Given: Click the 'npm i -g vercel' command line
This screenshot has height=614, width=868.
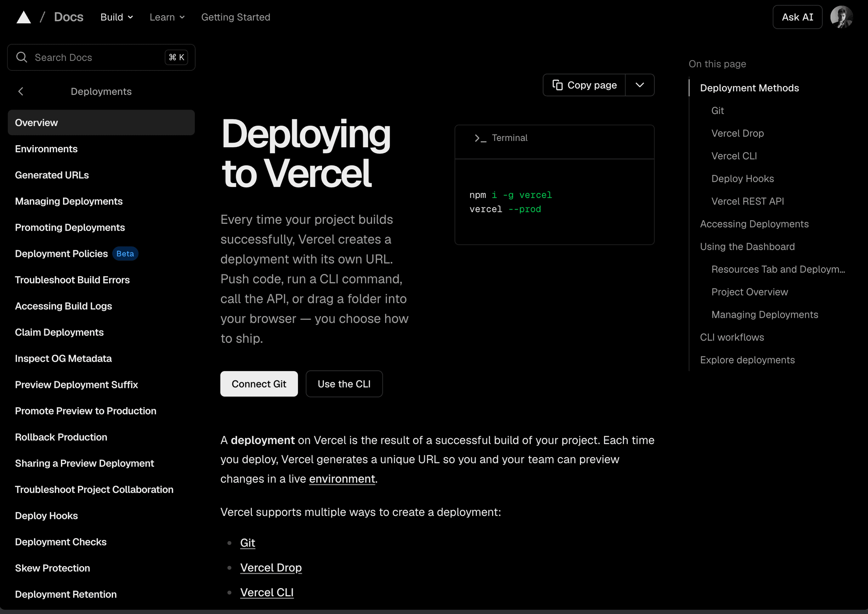Looking at the screenshot, I should tap(510, 195).
